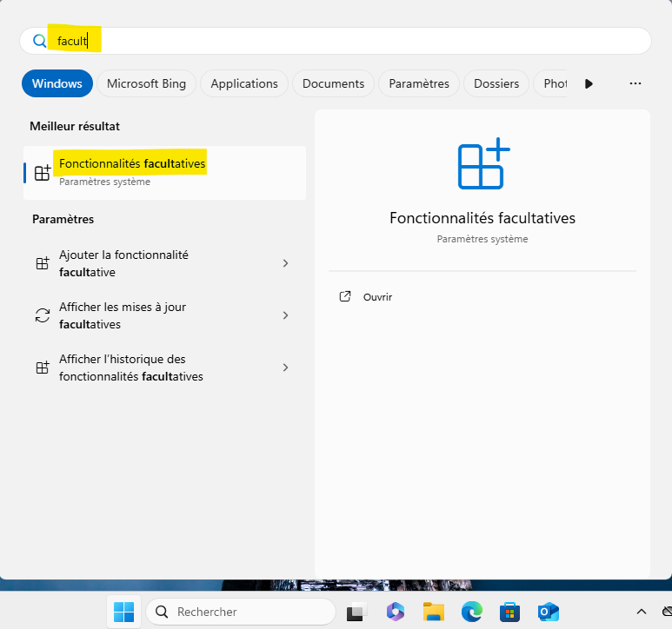Click the 'Paramètres' section heading
Image resolution: width=672 pixels, height=629 pixels.
click(x=63, y=219)
